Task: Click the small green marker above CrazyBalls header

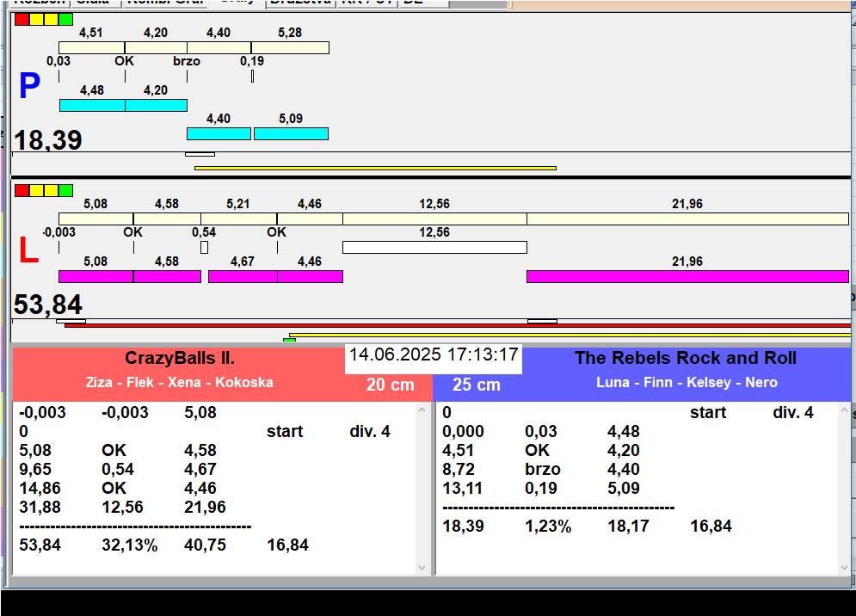Action: (x=289, y=340)
